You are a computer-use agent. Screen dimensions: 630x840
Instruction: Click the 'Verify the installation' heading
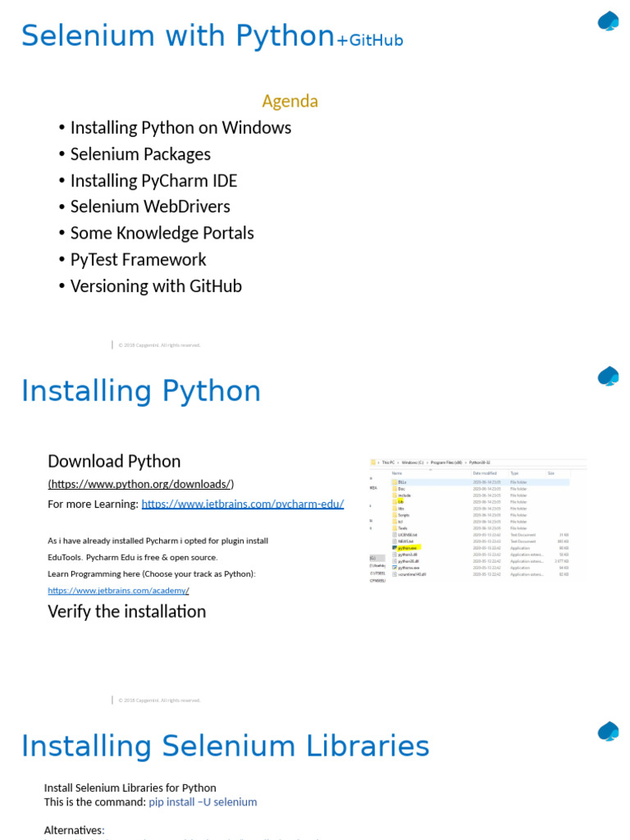[127, 611]
